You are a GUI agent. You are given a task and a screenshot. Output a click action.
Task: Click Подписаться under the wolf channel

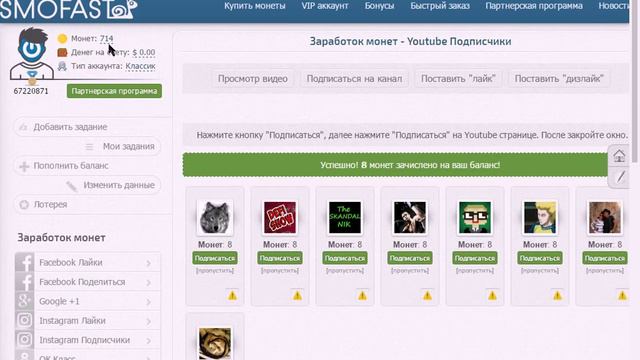pos(215,258)
